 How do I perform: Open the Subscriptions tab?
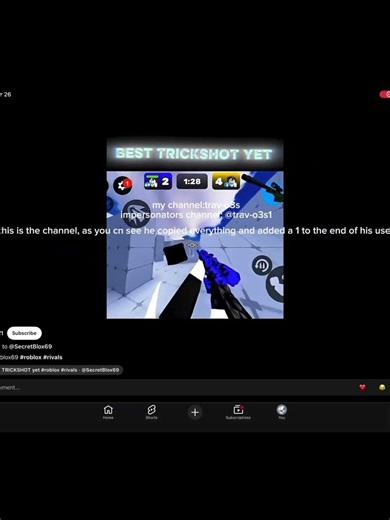pyautogui.click(x=238, y=412)
